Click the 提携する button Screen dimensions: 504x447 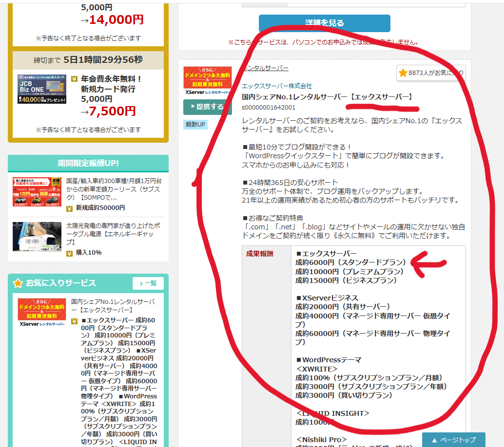click(207, 107)
